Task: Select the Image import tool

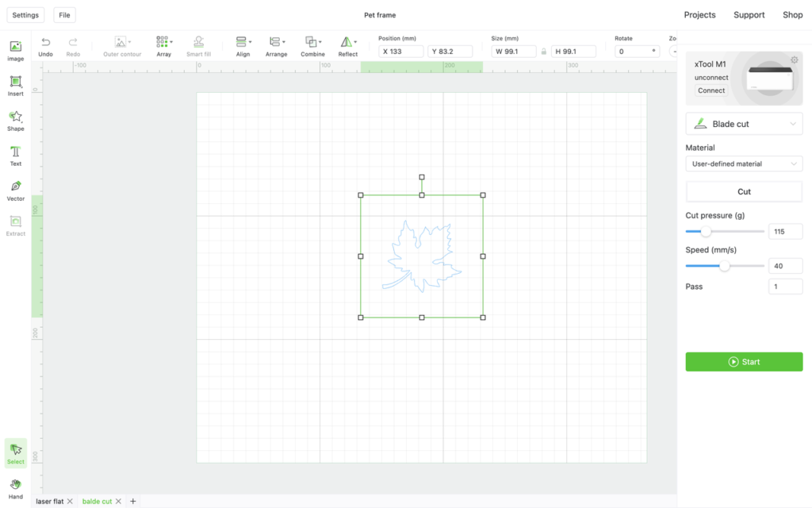Action: [15, 50]
